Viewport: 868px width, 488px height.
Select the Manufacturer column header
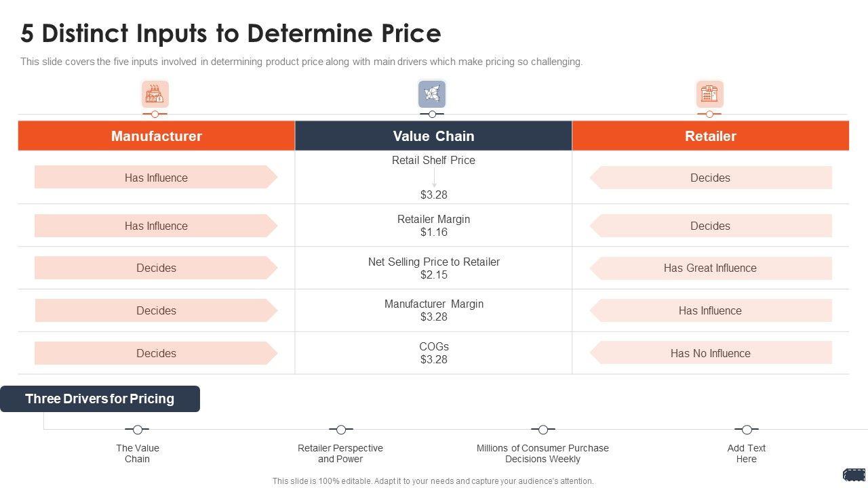156,136
